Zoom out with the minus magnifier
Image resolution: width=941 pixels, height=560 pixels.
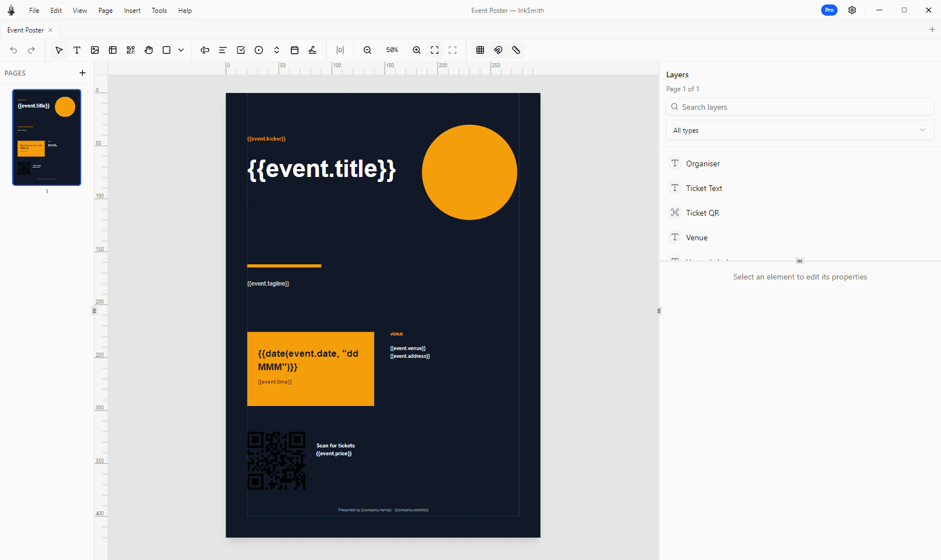(367, 50)
